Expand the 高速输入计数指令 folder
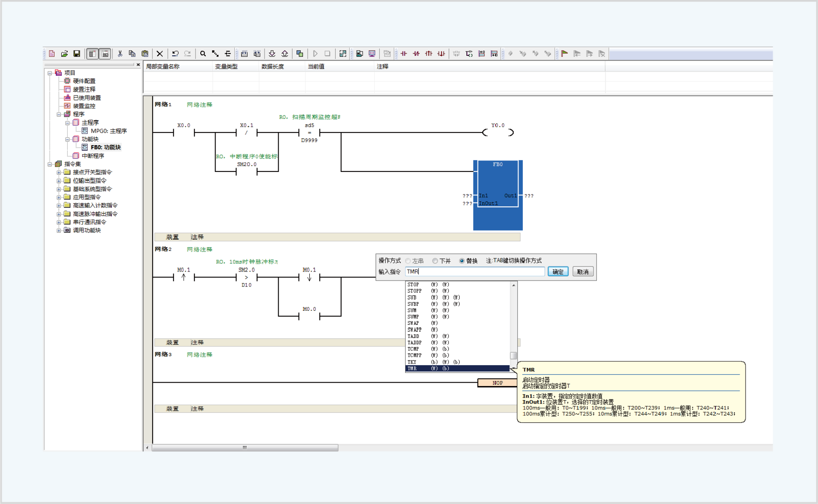 coord(59,205)
